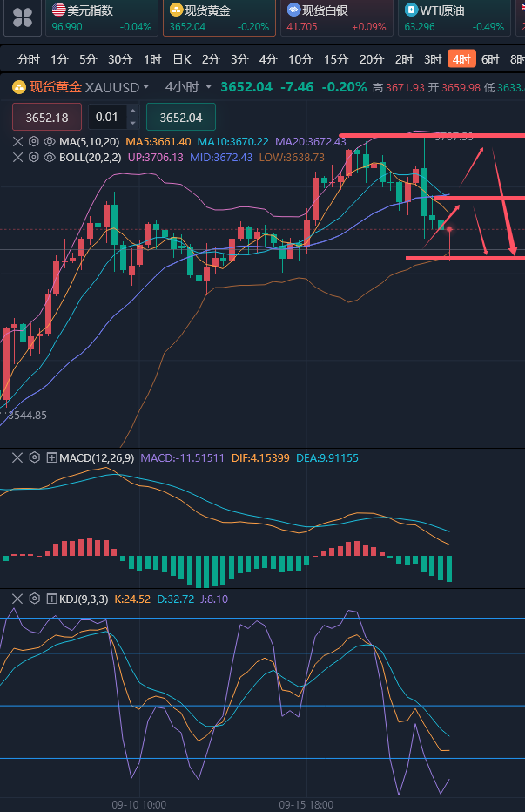
Task: Remove the BOLL(20,2,2) indicator with its X
Action: pyautogui.click(x=17, y=157)
